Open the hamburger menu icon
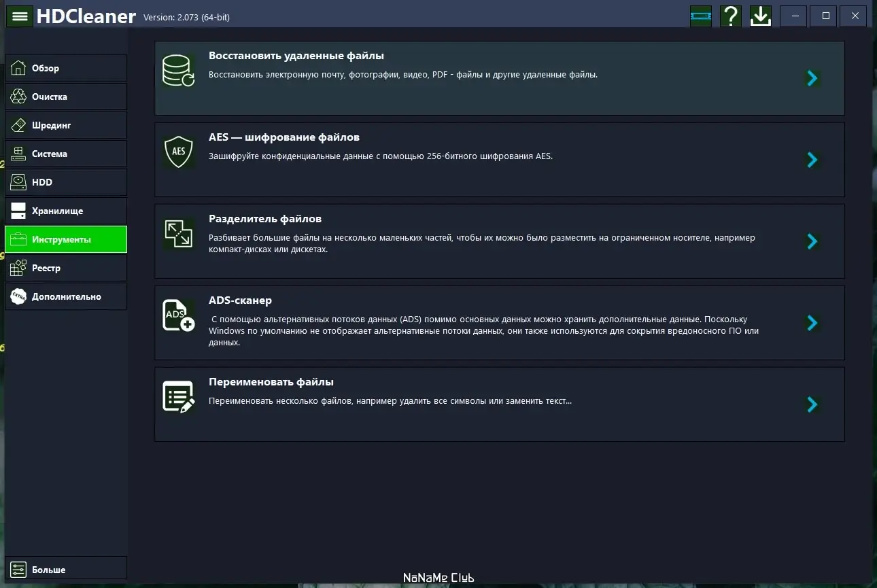Screen dimensions: 877x588 coord(20,16)
